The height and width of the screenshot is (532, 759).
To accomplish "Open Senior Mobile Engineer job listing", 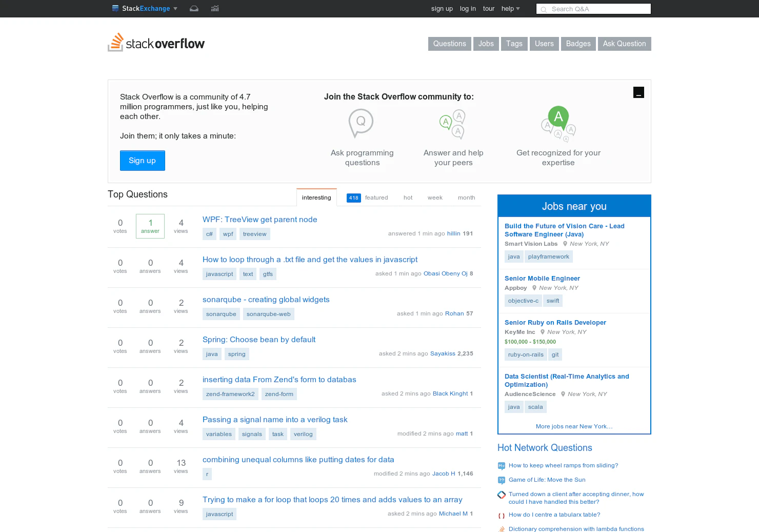I will click(x=542, y=279).
